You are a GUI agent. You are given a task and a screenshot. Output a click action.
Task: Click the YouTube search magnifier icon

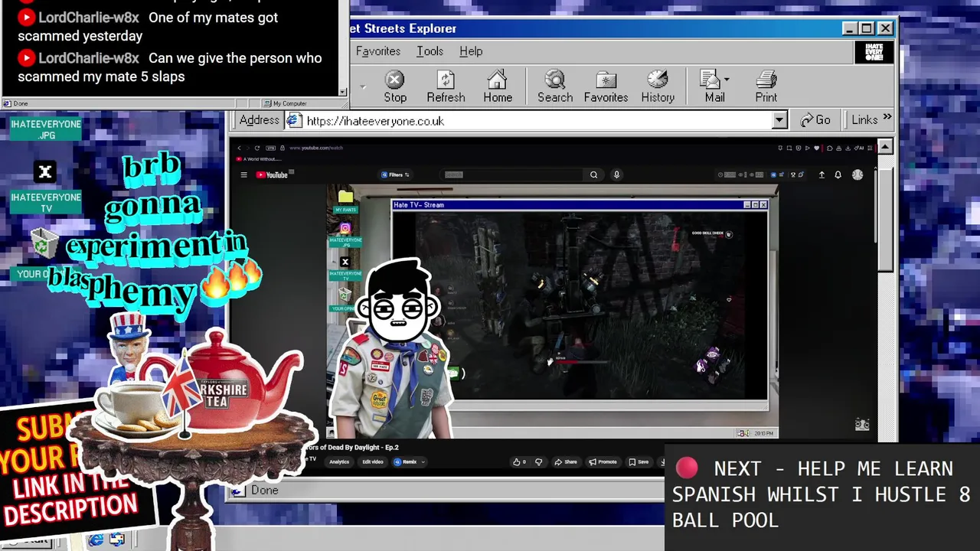pos(593,174)
